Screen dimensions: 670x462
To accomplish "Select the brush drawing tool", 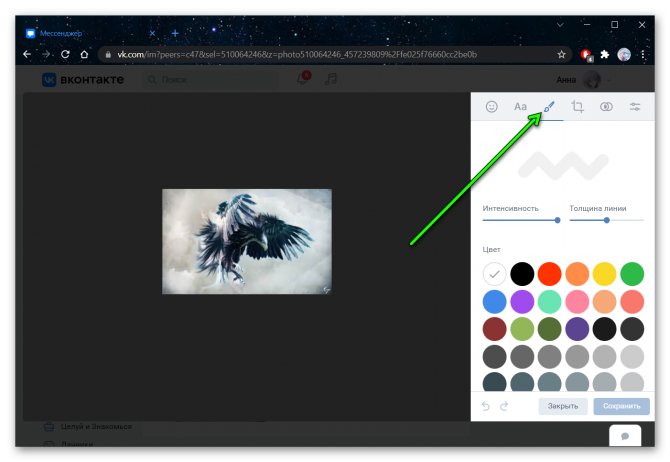I will click(549, 106).
